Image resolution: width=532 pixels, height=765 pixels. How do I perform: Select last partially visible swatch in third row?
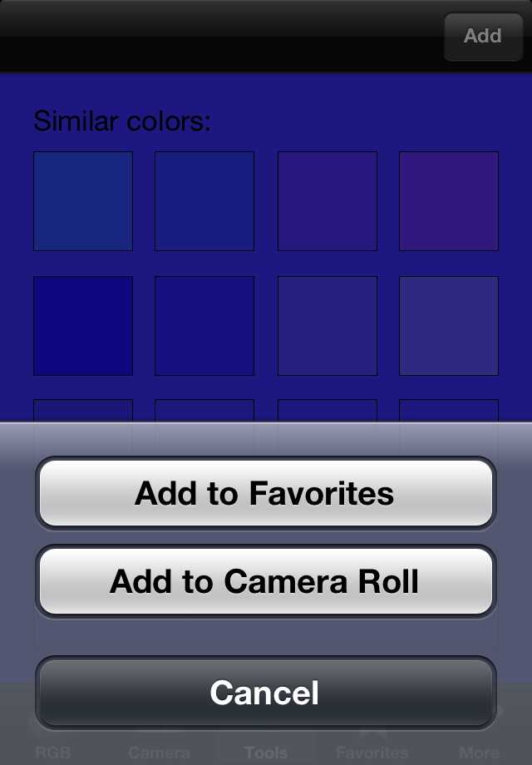click(449, 410)
